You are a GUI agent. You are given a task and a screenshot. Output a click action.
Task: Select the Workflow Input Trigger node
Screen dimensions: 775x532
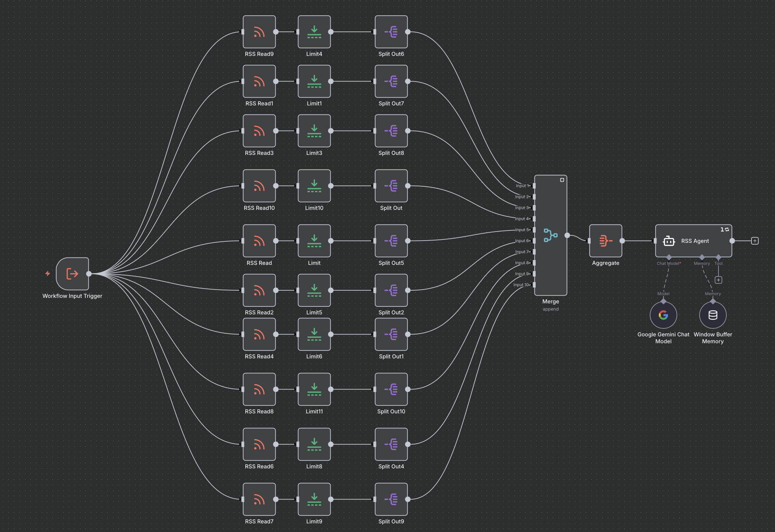click(x=72, y=274)
